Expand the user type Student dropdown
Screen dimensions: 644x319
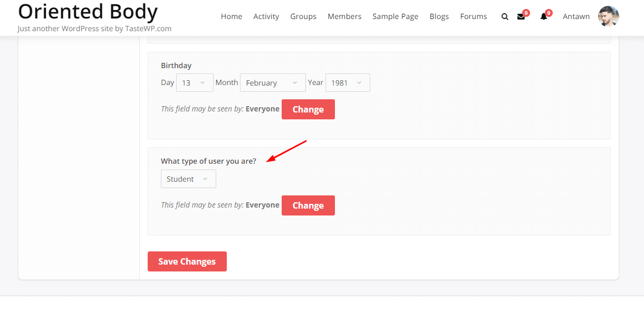pyautogui.click(x=188, y=179)
